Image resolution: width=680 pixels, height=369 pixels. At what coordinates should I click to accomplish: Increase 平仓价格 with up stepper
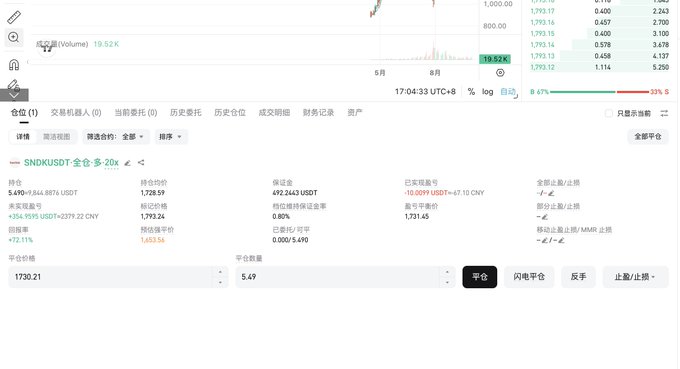pyautogui.click(x=220, y=272)
